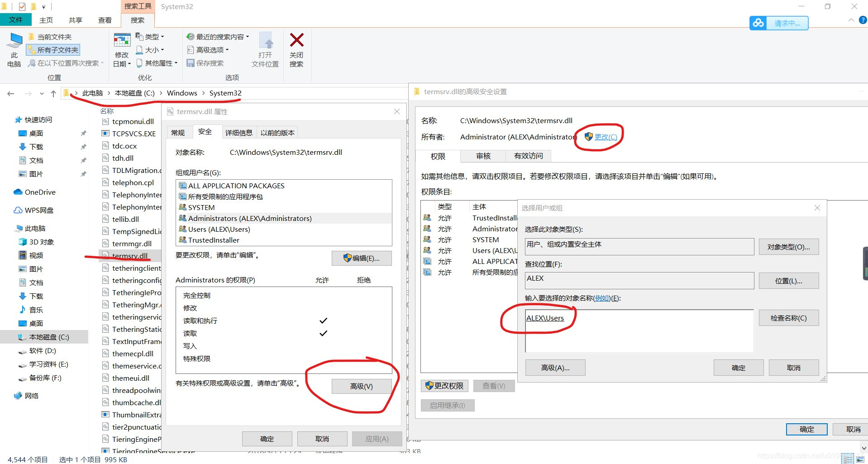Click the Up one level arrow
868x464 pixels.
(53, 94)
